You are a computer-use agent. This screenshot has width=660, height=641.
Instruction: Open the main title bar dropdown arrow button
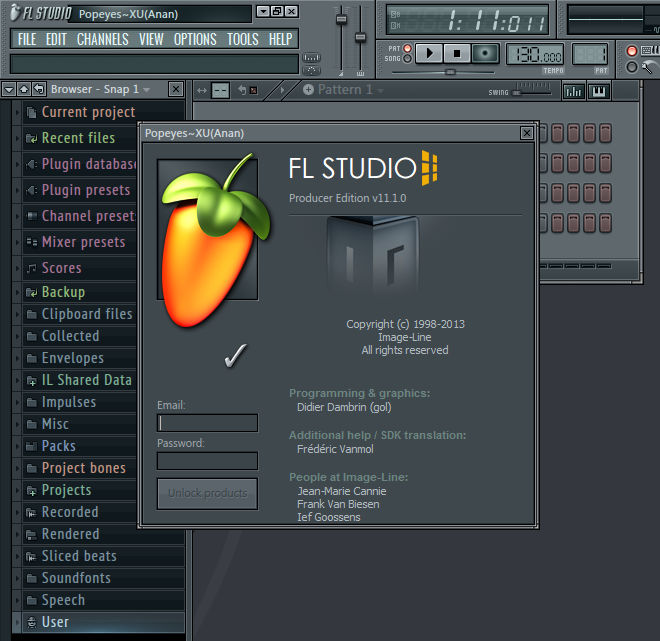tap(263, 11)
